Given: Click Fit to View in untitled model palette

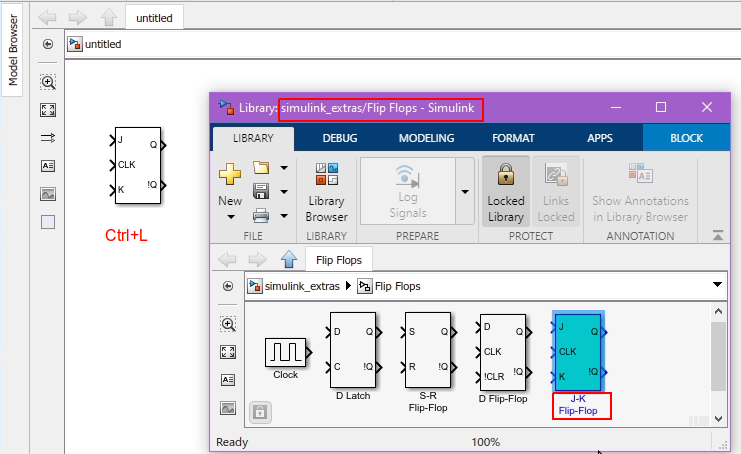Looking at the screenshot, I should pos(48,110).
